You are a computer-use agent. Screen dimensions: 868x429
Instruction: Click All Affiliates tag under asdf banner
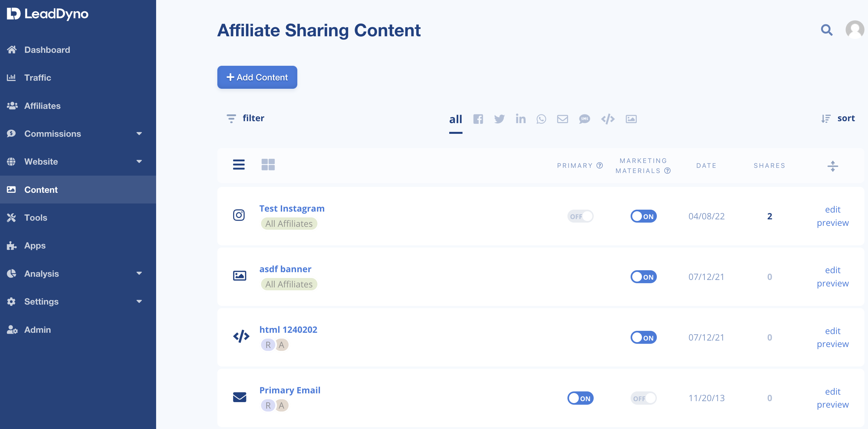point(289,284)
